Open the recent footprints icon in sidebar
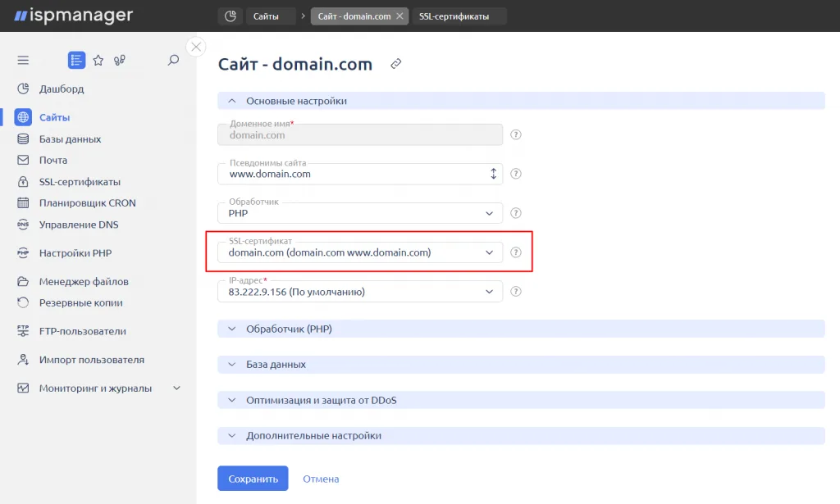The height and width of the screenshot is (504, 840). pyautogui.click(x=120, y=60)
